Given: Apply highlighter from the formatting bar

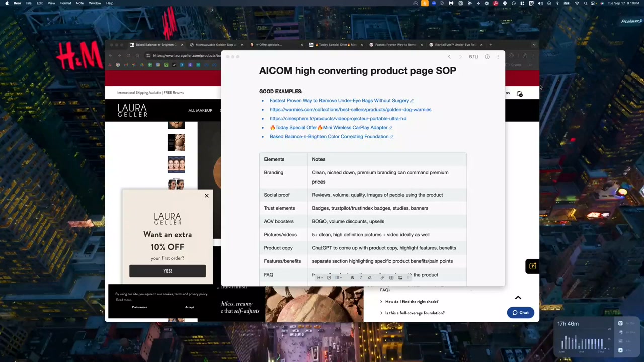Looking at the screenshot, I should (x=369, y=278).
